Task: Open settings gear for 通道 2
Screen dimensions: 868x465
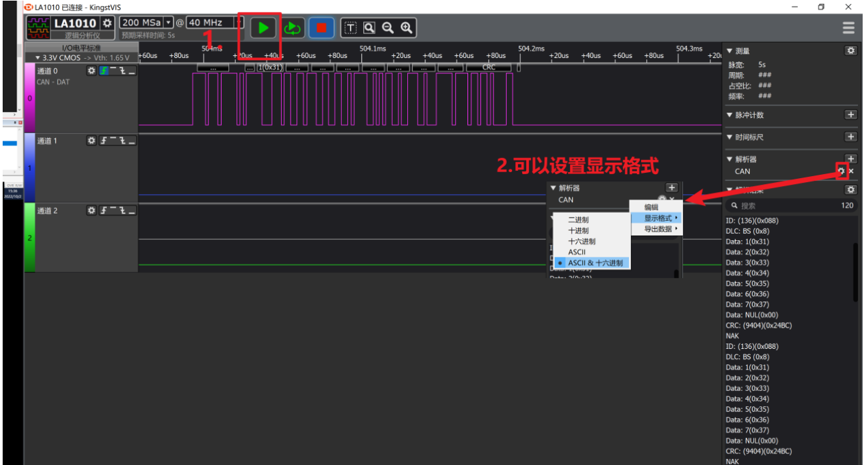Action: pyautogui.click(x=91, y=211)
